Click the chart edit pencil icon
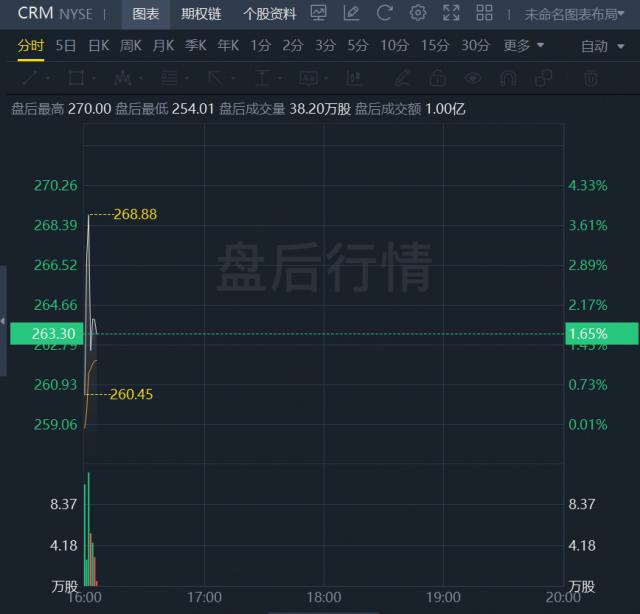 [x=351, y=14]
